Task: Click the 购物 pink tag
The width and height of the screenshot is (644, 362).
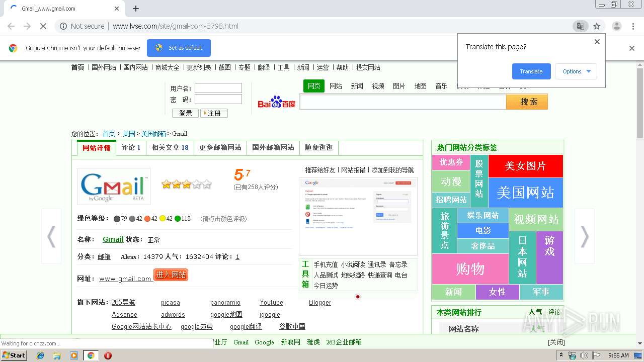Action: [470, 269]
